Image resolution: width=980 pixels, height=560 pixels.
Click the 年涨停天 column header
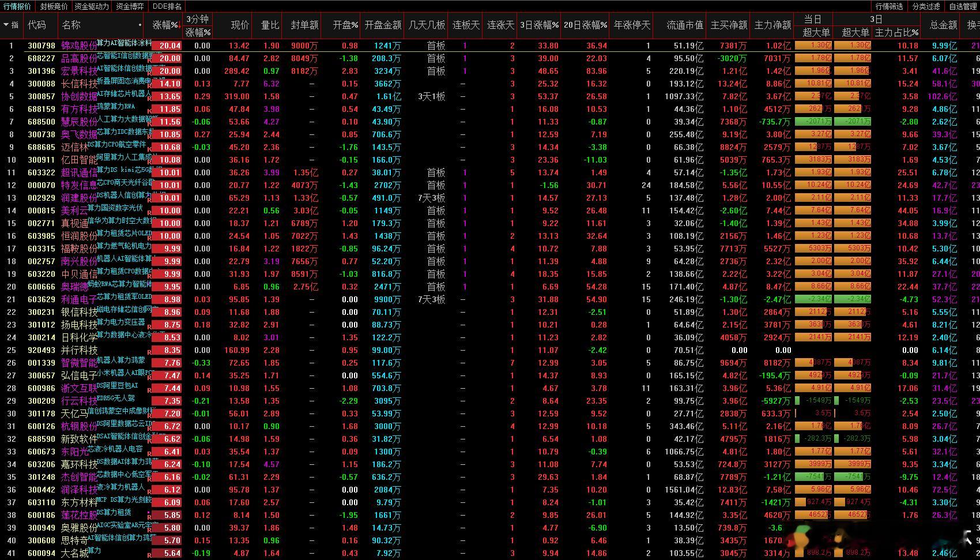point(632,25)
